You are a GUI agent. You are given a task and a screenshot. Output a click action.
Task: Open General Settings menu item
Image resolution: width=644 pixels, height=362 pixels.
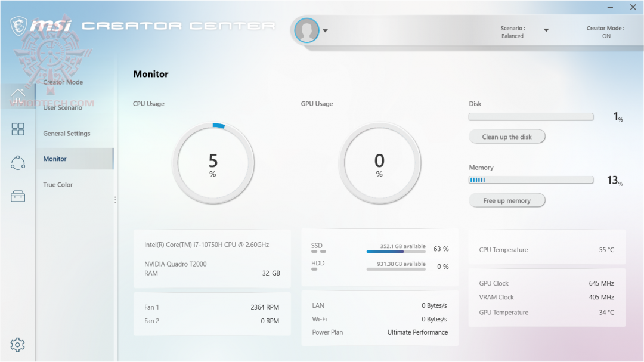67,134
